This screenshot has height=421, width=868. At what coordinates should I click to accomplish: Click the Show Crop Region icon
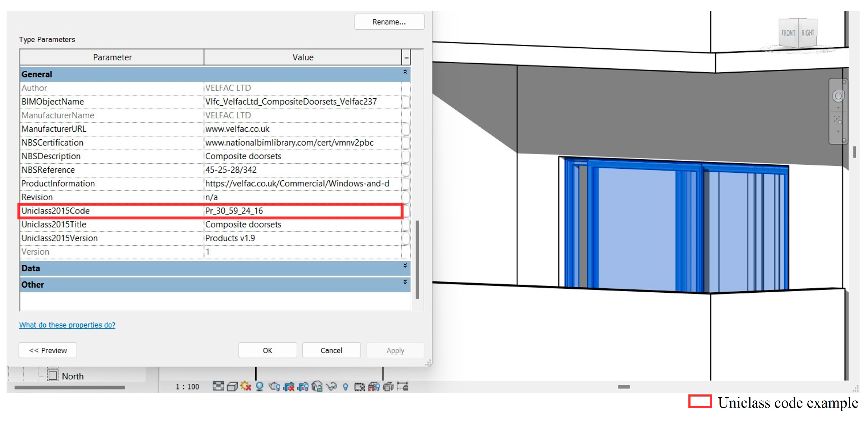point(303,386)
